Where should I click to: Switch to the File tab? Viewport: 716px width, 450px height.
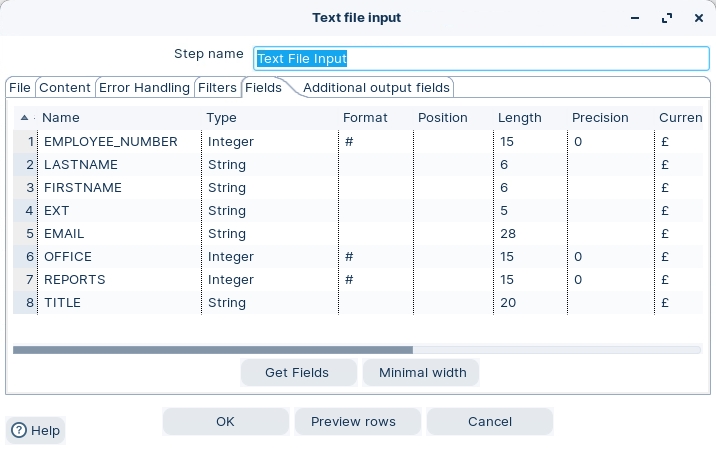click(20, 88)
